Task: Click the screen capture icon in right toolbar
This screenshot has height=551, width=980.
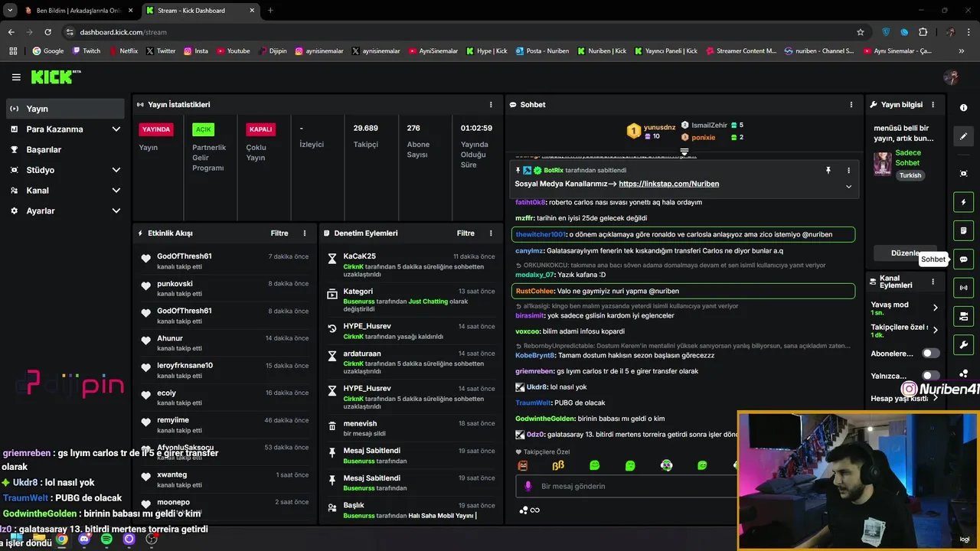Action: click(963, 174)
